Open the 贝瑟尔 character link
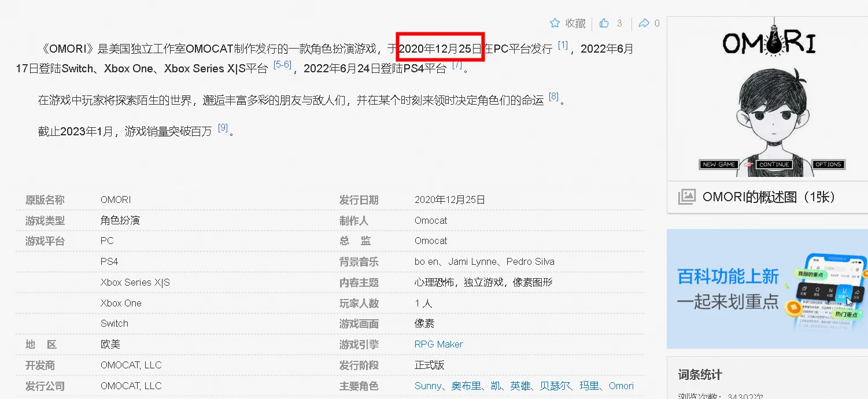Viewport: 868px width, 399px height. pyautogui.click(x=555, y=386)
